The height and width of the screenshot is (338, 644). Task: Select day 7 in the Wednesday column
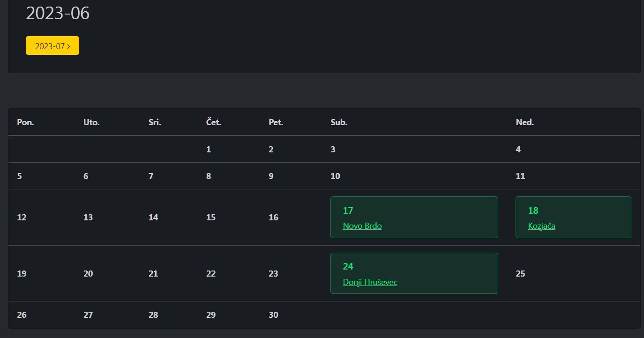pyautogui.click(x=150, y=176)
